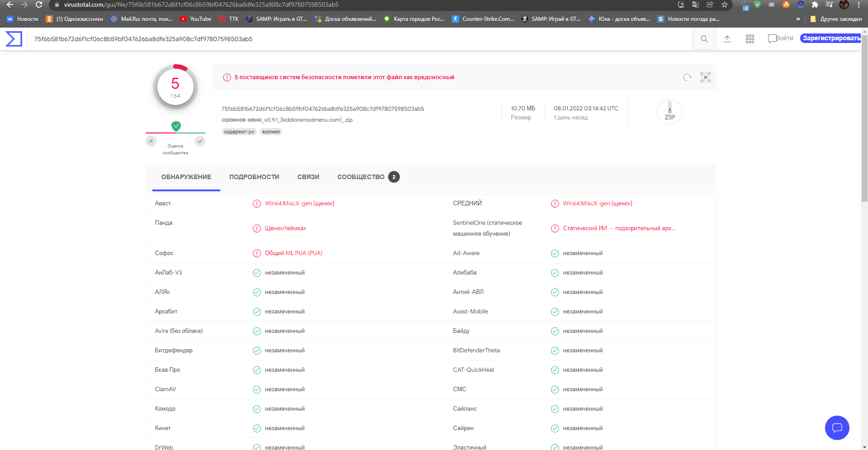Vote the file harmless with checkmark icon
Screen dimensions: 868x450
(200, 141)
